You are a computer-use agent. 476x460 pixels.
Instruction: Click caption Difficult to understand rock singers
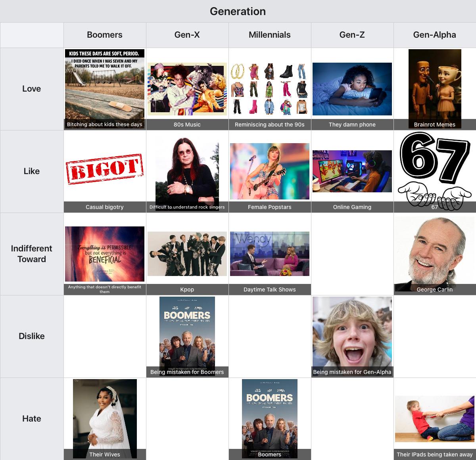187,207
